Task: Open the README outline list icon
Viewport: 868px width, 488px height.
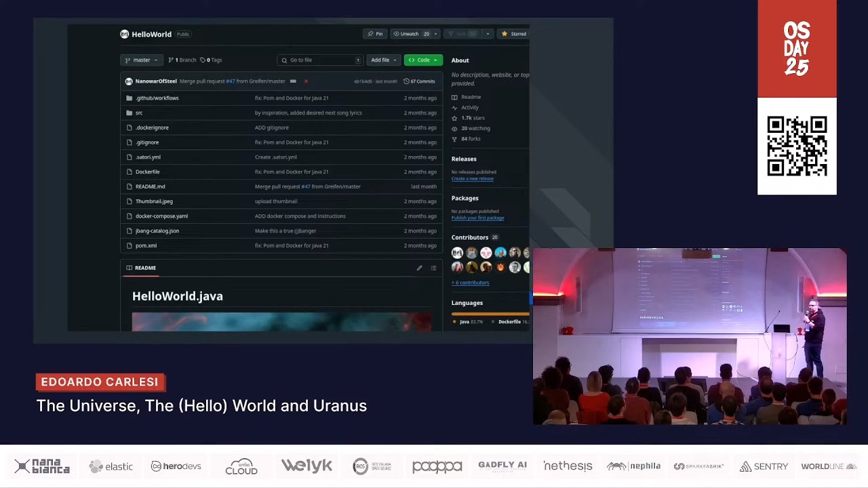Action: 433,268
